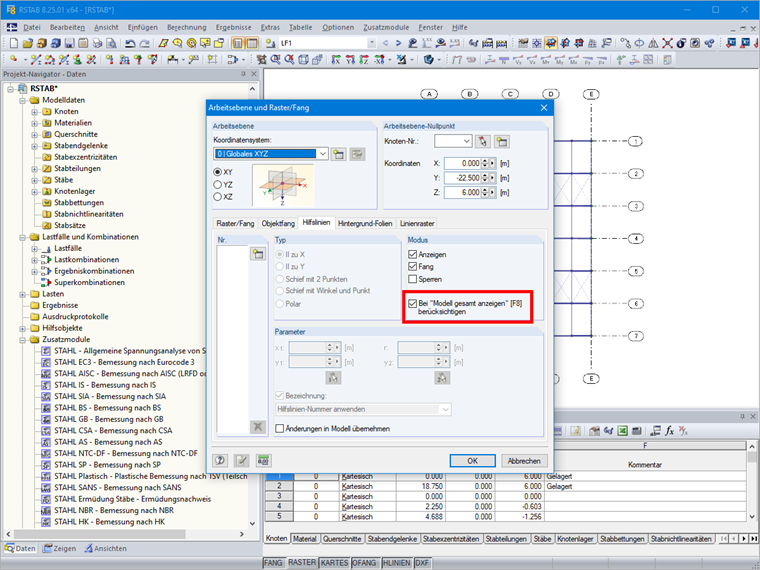Click the My moment result icon
The width and height of the screenshot is (760, 570).
point(559,60)
